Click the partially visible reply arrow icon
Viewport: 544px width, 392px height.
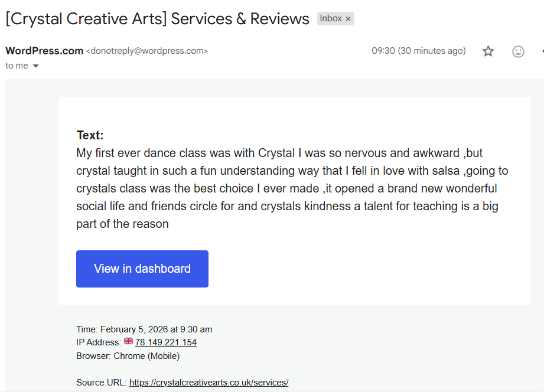point(542,51)
